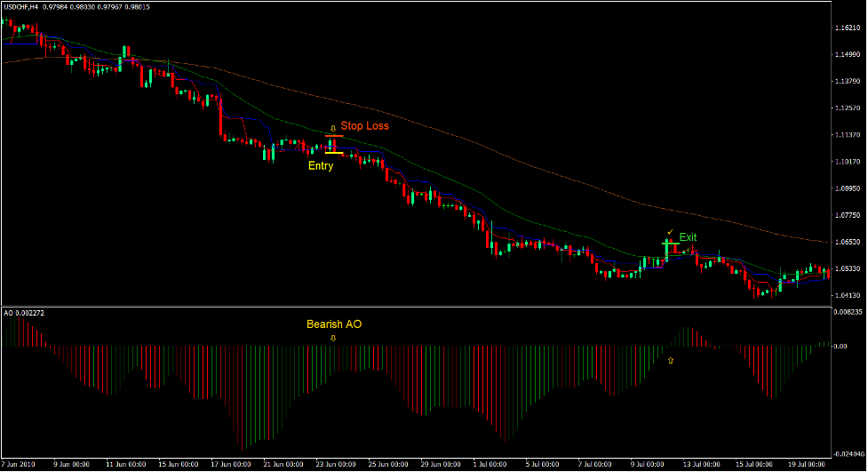Click the 1.14990 price axis label
The width and height of the screenshot is (868, 472).
848,54
